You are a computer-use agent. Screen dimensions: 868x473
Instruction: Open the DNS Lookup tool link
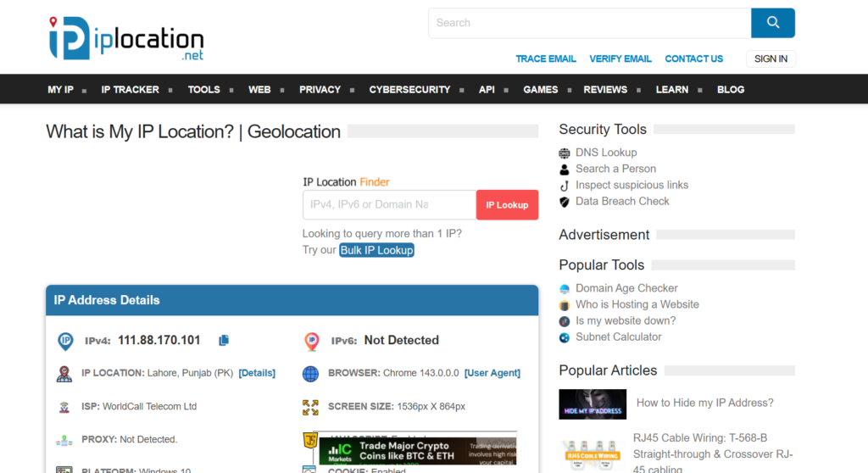606,153
